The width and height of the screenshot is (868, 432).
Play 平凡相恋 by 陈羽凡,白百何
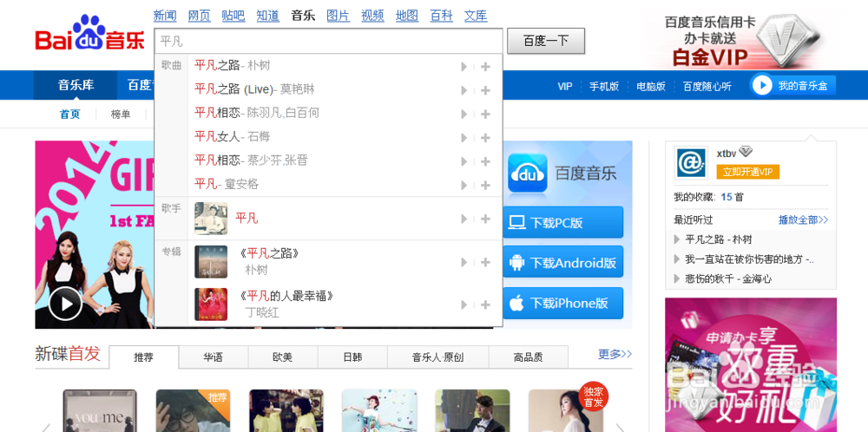coord(464,114)
